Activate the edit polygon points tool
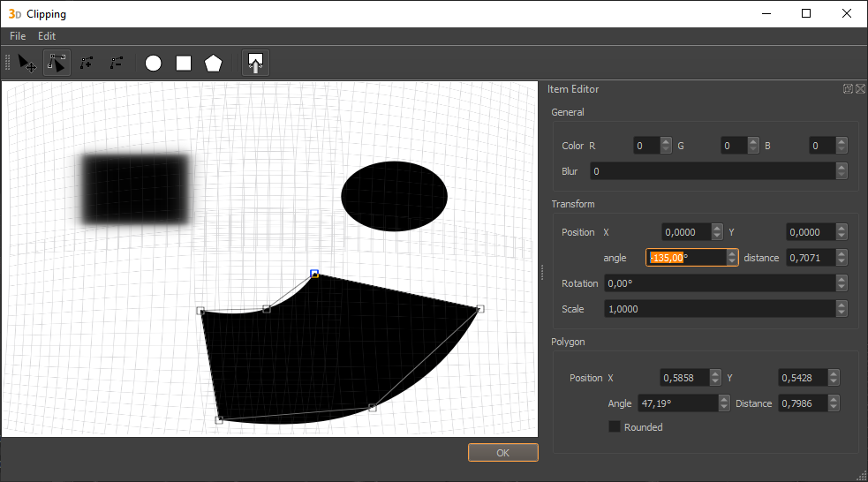Screen dimensions: 868x482 57,63
